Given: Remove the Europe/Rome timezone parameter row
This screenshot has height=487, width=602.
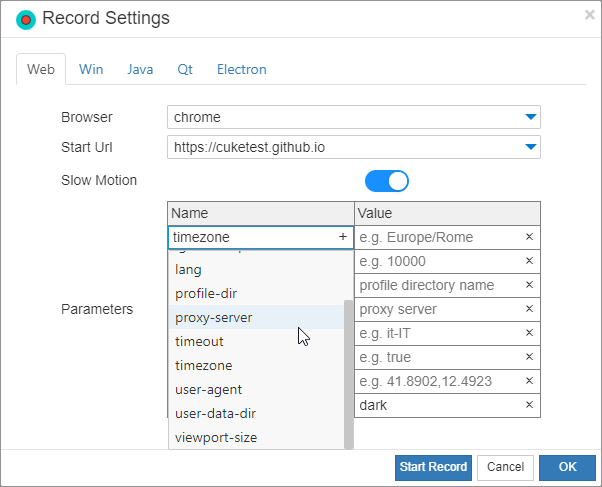Looking at the screenshot, I should tap(529, 237).
